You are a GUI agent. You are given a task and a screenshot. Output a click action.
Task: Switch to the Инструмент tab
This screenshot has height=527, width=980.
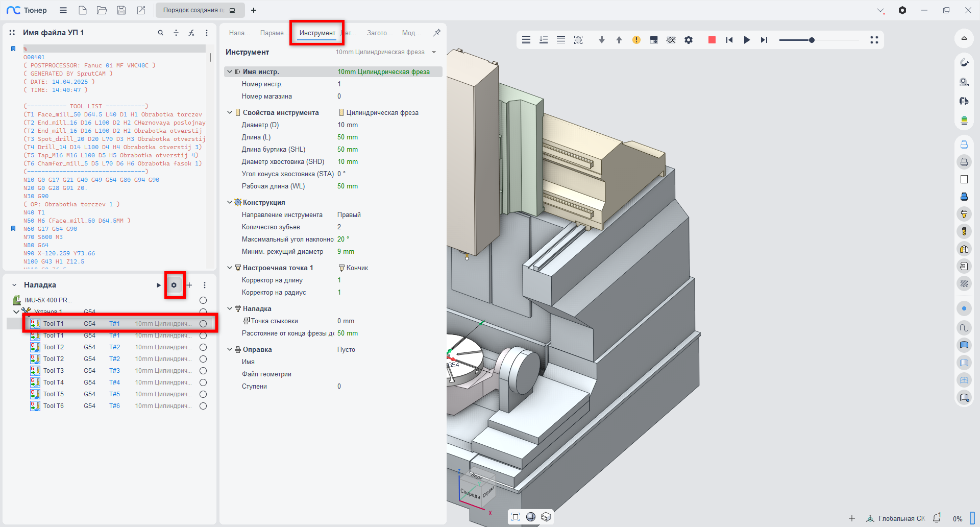click(x=317, y=33)
